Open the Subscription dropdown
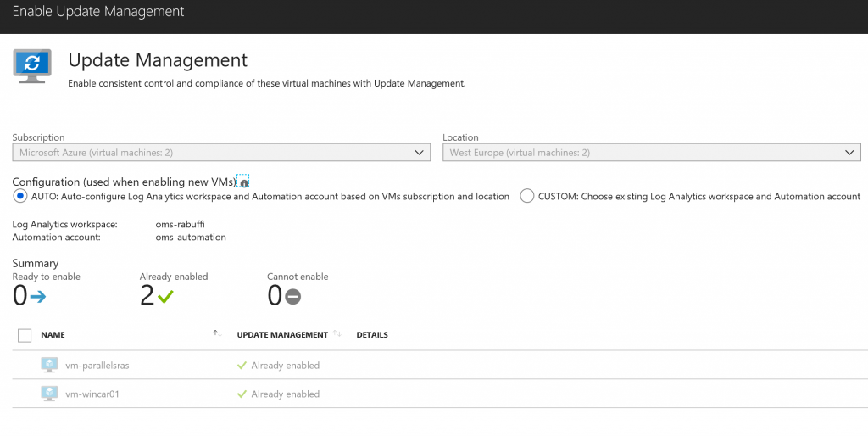The height and width of the screenshot is (436, 868). (x=221, y=153)
